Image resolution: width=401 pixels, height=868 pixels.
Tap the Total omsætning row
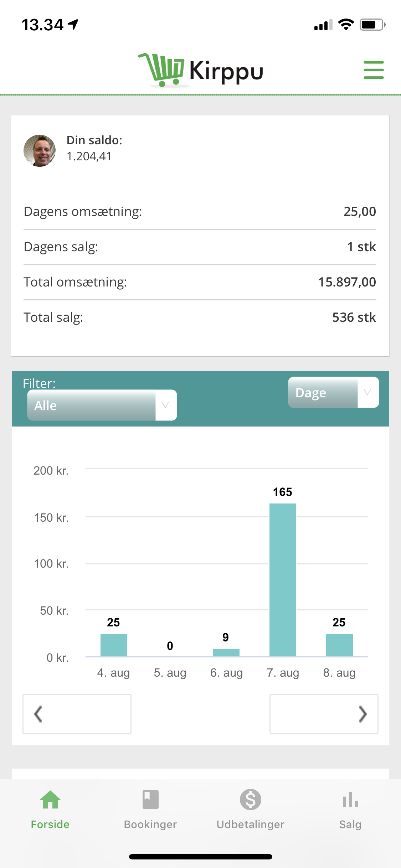[200, 282]
